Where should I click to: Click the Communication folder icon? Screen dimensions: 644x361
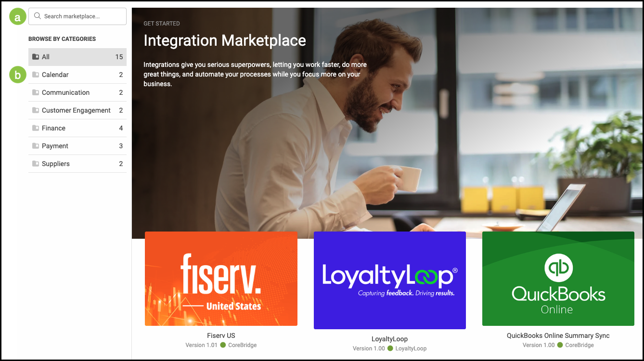point(36,92)
